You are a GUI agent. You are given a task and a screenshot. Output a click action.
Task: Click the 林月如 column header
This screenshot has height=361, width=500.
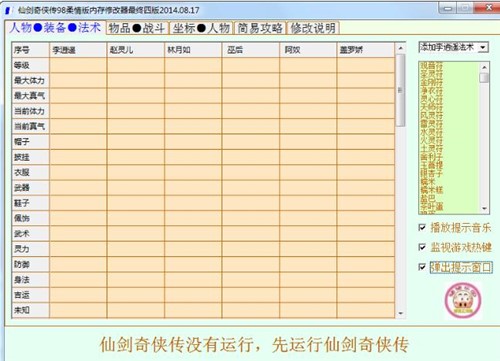tap(193, 50)
